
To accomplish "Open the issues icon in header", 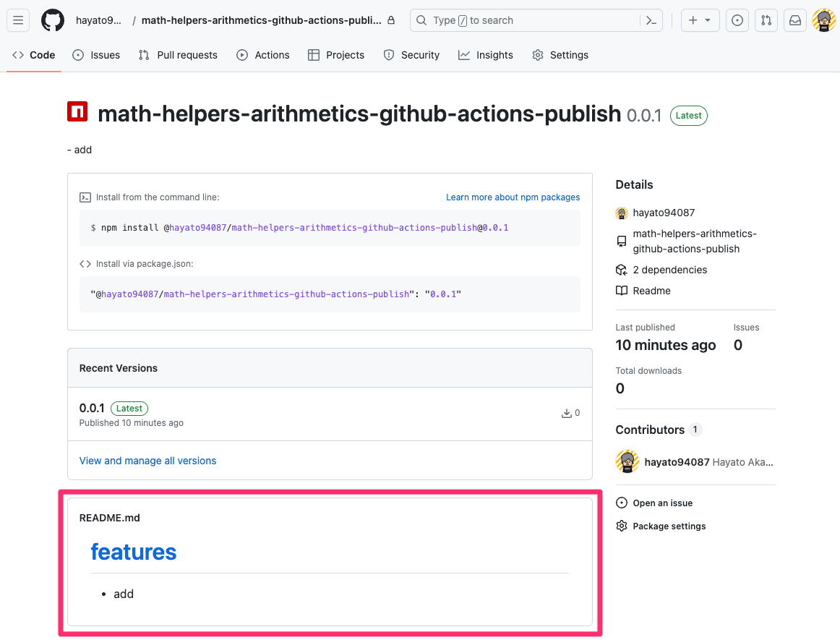I will [x=737, y=20].
